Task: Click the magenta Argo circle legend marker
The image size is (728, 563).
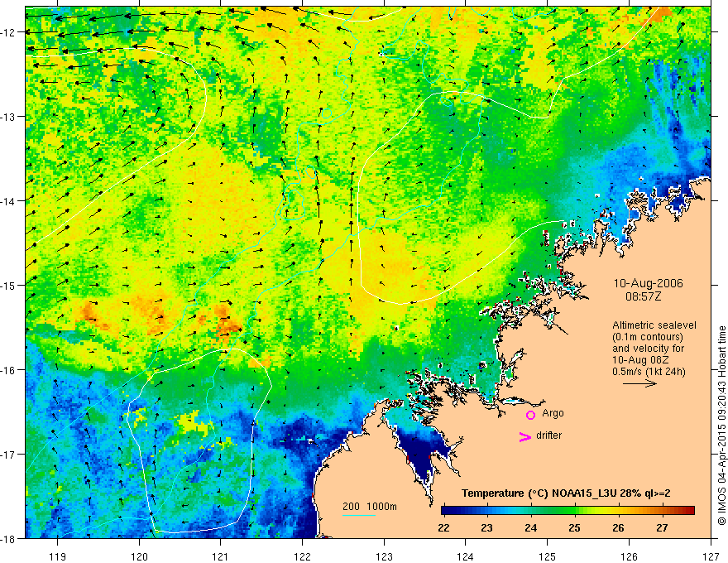Action: [x=530, y=415]
